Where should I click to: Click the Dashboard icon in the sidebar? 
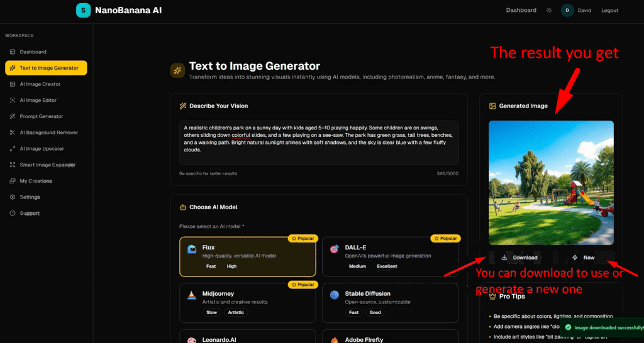click(13, 52)
